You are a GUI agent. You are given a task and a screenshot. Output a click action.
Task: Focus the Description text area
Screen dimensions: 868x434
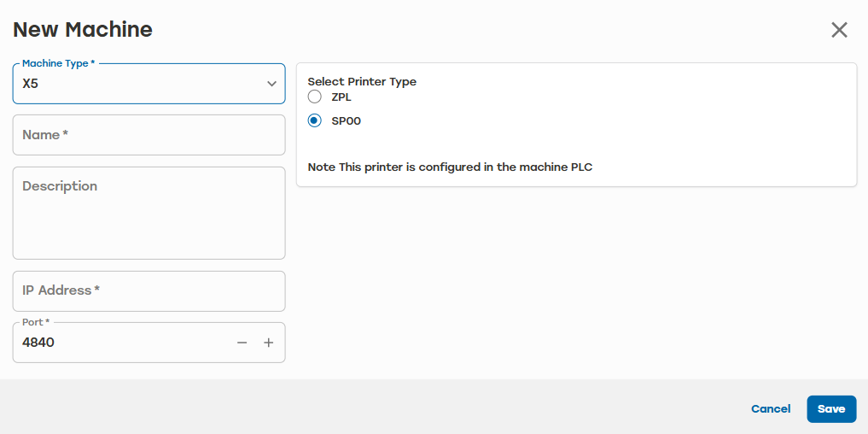point(149,213)
